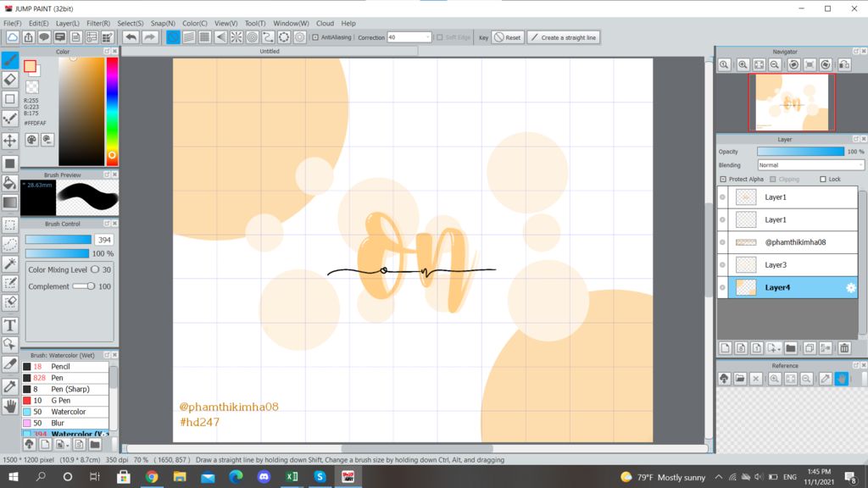The image size is (868, 488).
Task: Select the Bucket fill tool
Action: pos(10,183)
